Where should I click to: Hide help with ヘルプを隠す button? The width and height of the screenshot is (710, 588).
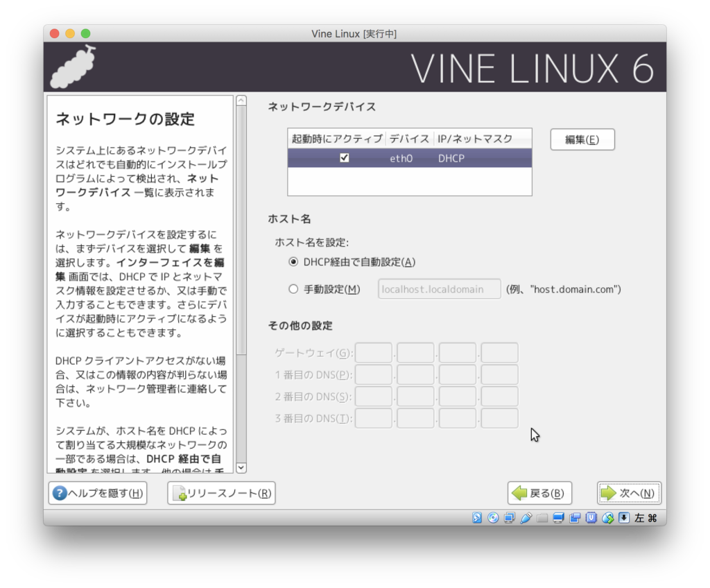98,493
